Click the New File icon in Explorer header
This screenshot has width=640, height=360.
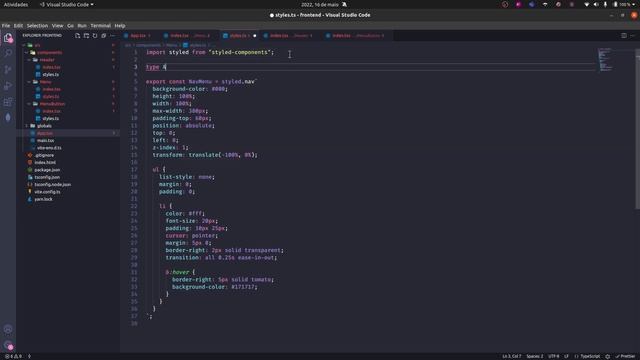(78, 36)
